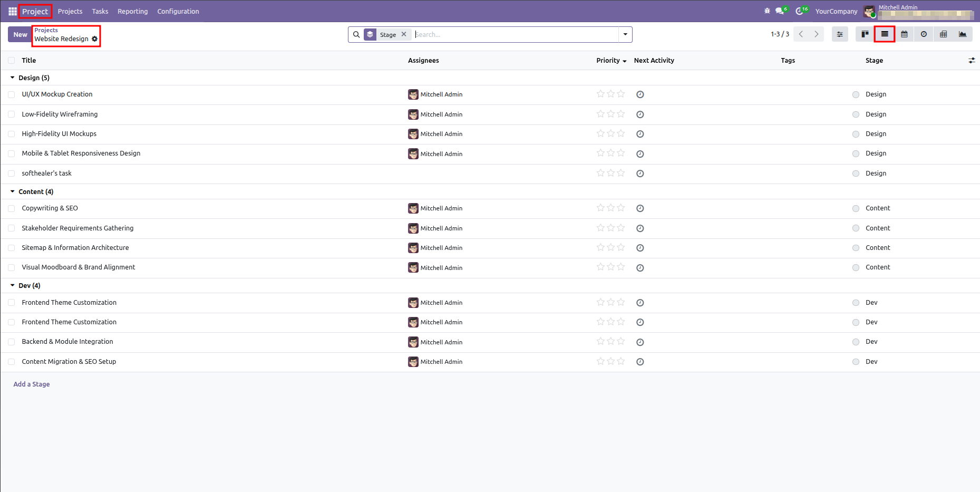Set third priority star for Sitemap & Information Architecture
The width and height of the screenshot is (980, 492).
[x=621, y=247]
